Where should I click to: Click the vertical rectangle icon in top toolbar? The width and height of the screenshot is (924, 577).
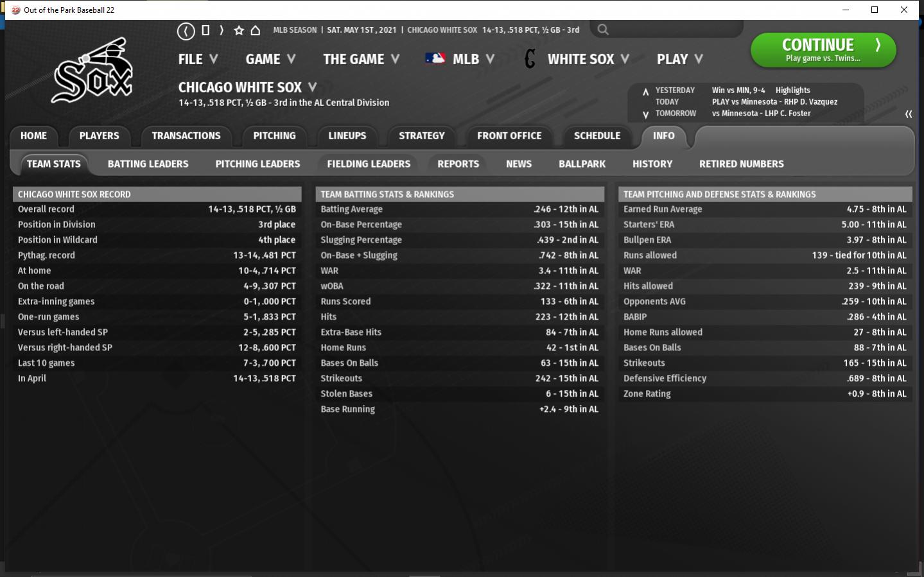coord(205,30)
